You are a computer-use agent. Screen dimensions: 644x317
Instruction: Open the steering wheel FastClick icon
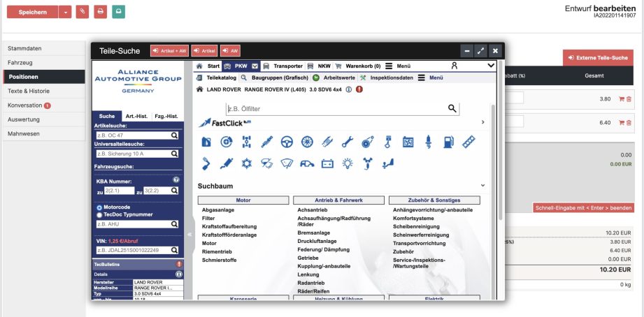point(287,142)
